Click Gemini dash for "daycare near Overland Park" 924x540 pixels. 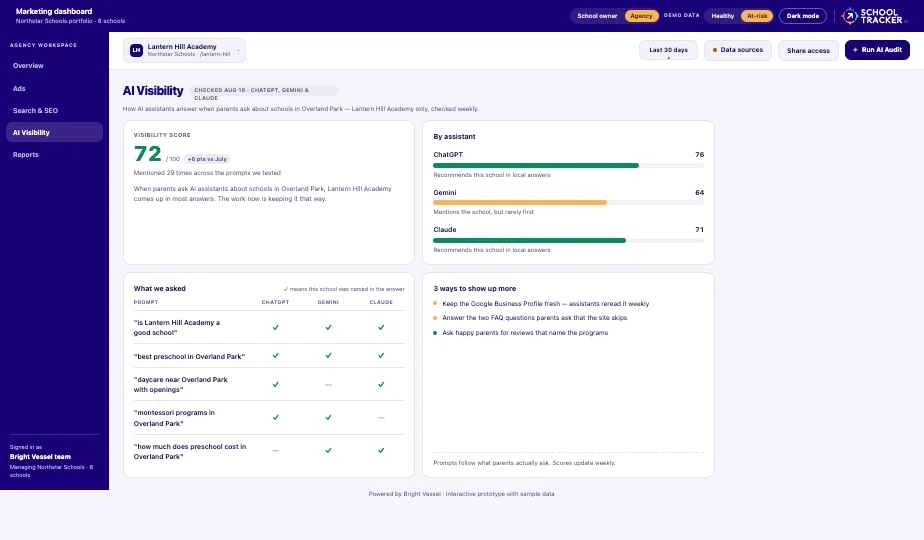coord(328,384)
